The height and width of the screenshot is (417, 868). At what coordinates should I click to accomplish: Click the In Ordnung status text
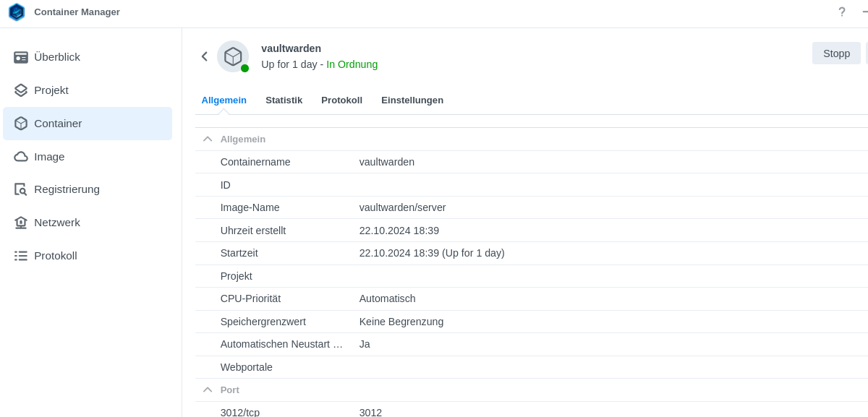click(352, 64)
